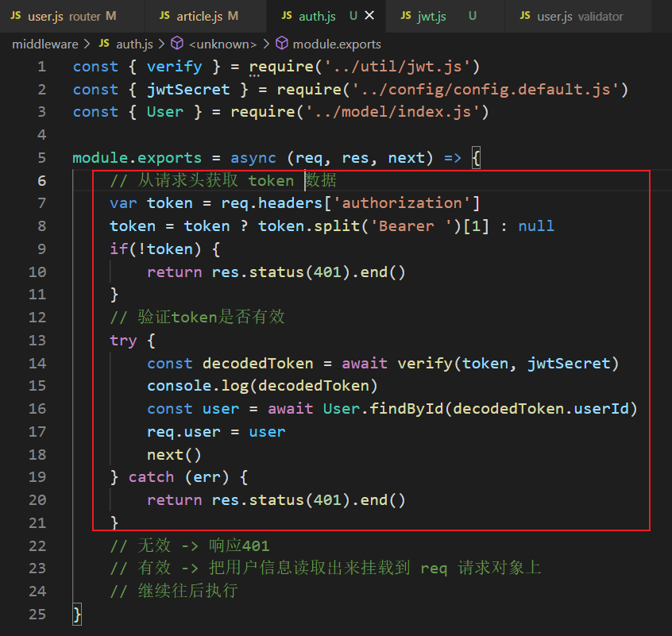The image size is (672, 636).
Task: Click line number 5 in gutter
Action: pos(41,158)
